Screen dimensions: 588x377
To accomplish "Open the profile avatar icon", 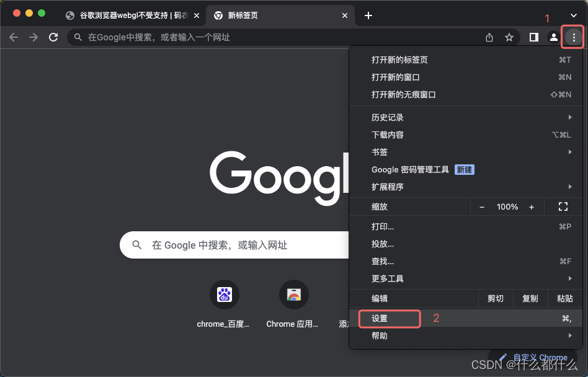I will (x=553, y=37).
